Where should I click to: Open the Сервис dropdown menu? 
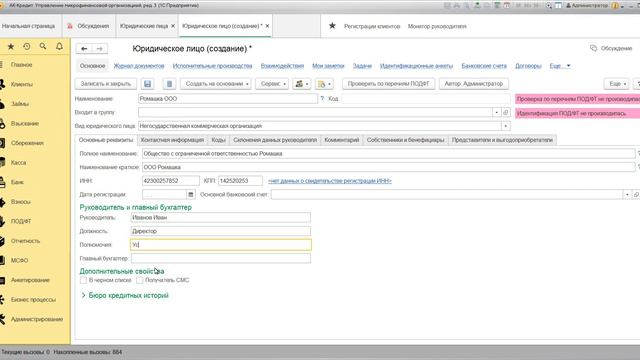pos(272,84)
